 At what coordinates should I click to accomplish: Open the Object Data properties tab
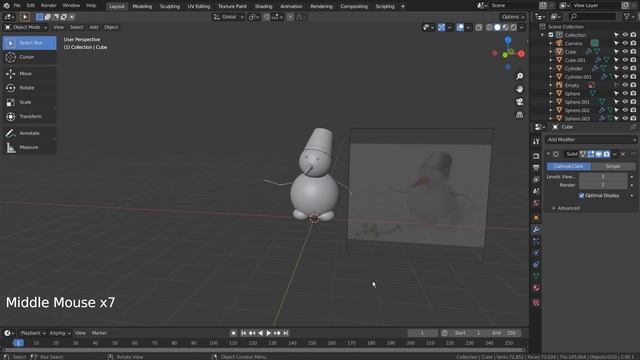point(536,276)
